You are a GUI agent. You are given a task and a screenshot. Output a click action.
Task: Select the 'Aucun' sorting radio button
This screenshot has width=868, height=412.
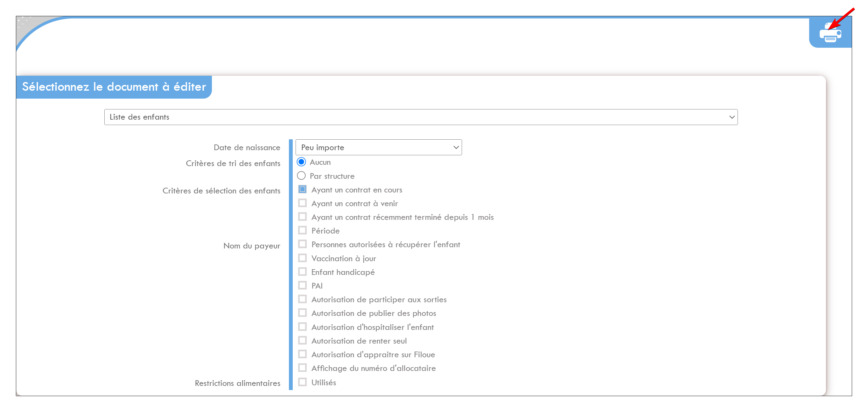(301, 162)
